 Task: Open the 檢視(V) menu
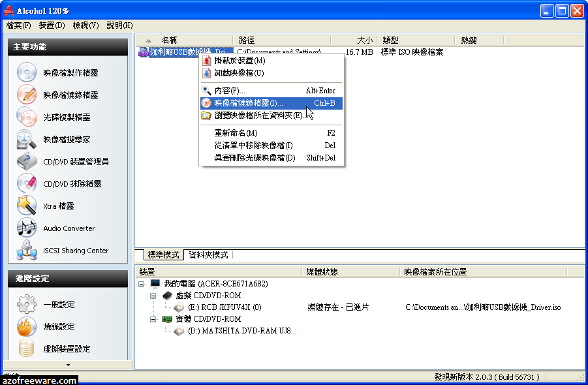(x=86, y=25)
